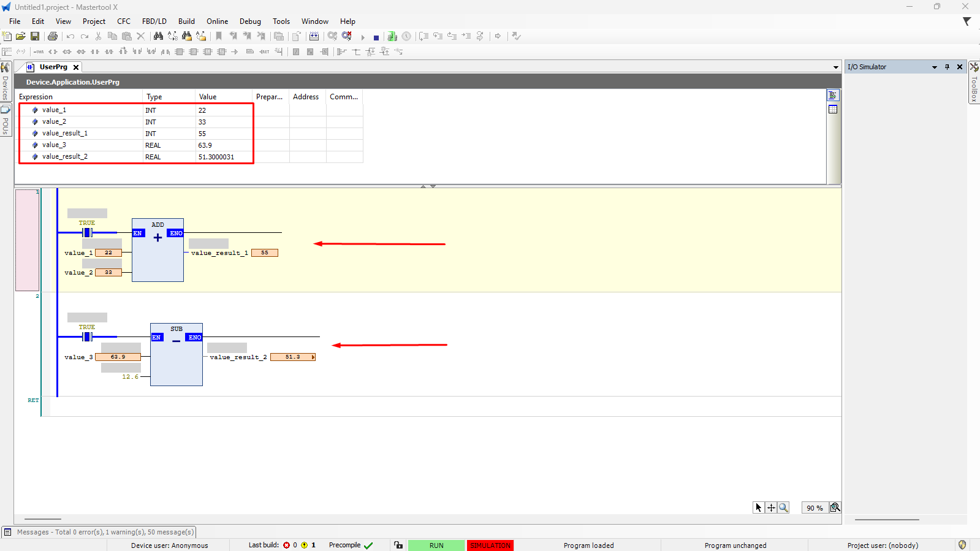Image resolution: width=980 pixels, height=551 pixels.
Task: Select the pan tool with cross arrows
Action: click(x=771, y=507)
